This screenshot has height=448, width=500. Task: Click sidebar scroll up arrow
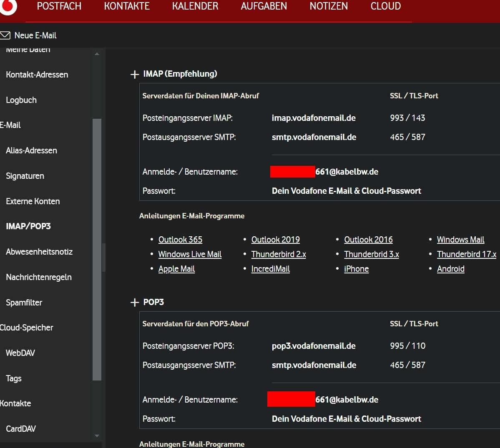[x=97, y=54]
